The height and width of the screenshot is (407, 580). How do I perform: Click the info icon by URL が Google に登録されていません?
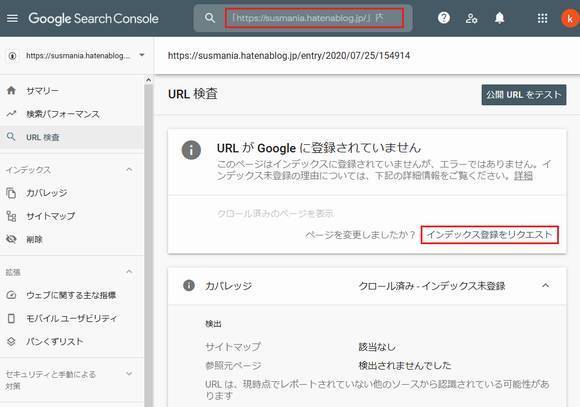[191, 150]
